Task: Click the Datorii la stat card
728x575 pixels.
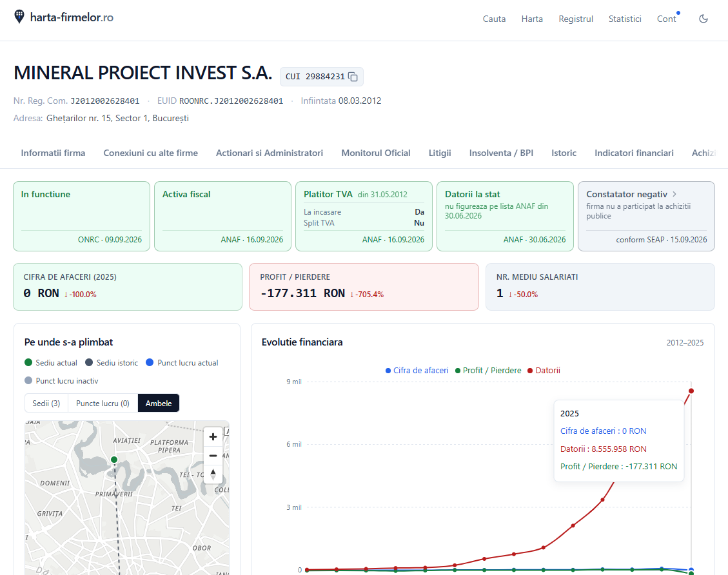Action: (505, 216)
